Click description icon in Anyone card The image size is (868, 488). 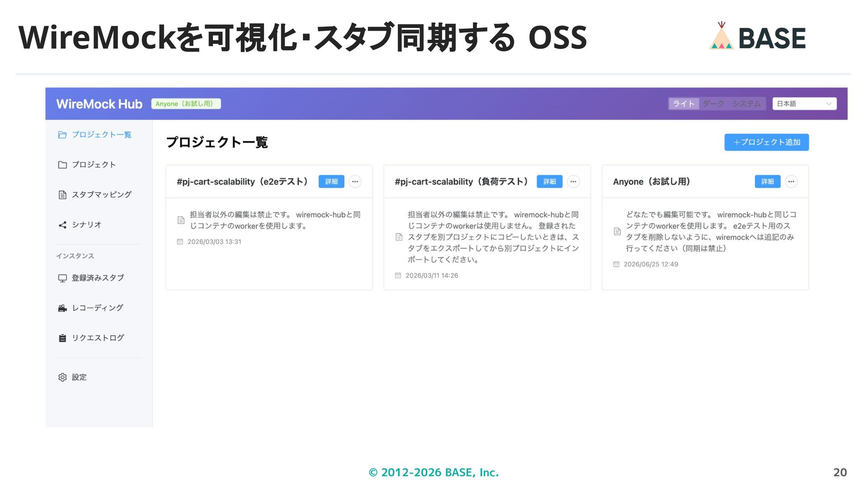pos(617,231)
